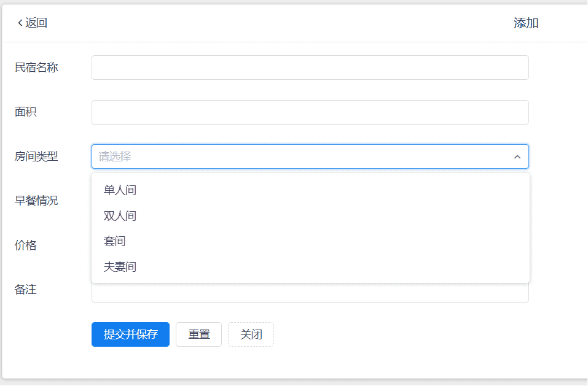Click the 备注 input box
Screen dimensions: 588x386
(x=310, y=294)
